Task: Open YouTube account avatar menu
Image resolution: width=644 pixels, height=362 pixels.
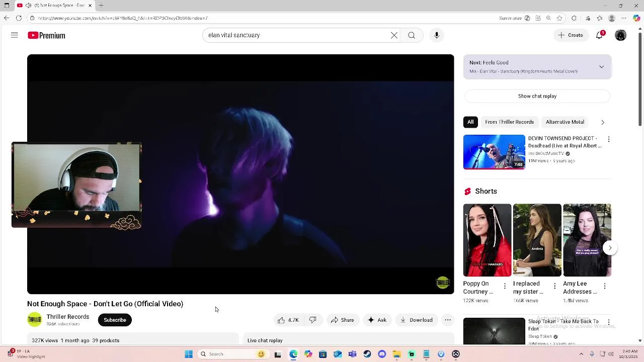Action: [x=620, y=35]
